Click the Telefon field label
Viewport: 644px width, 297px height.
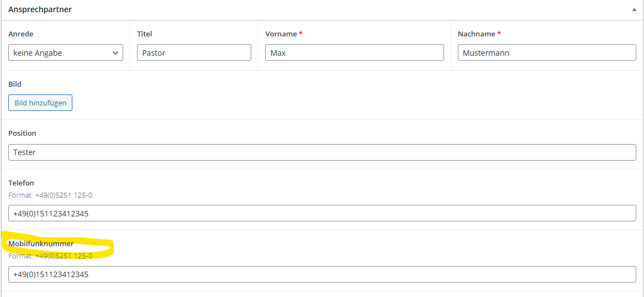tap(21, 183)
